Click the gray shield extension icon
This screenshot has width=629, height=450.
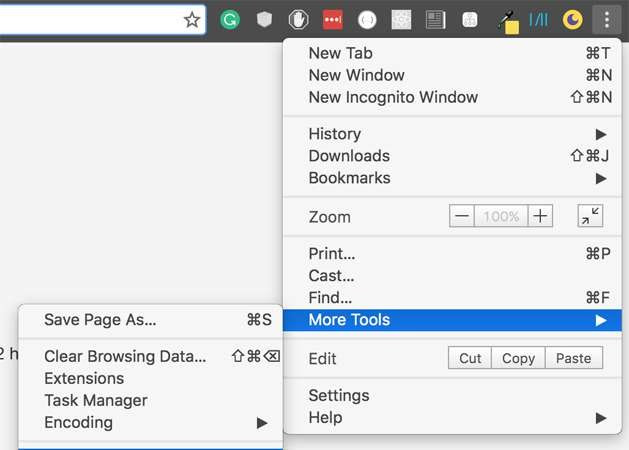click(x=264, y=19)
